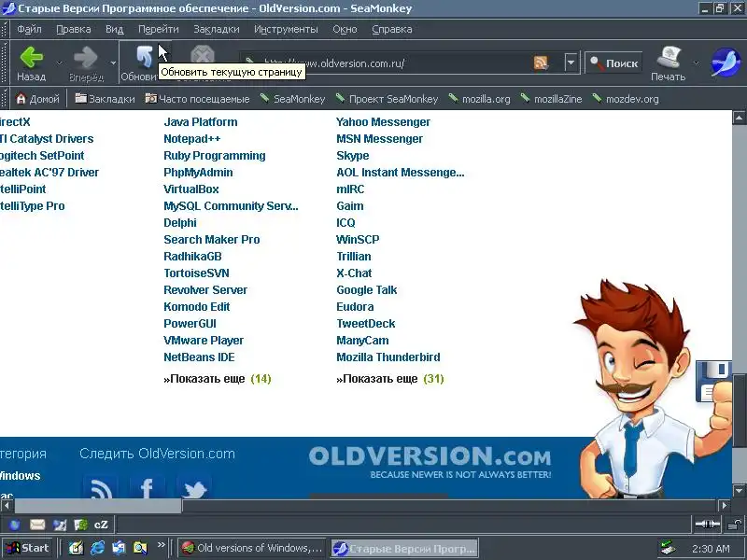Open the Navigator component from the status bar
747x560 pixels.
pos(15,525)
